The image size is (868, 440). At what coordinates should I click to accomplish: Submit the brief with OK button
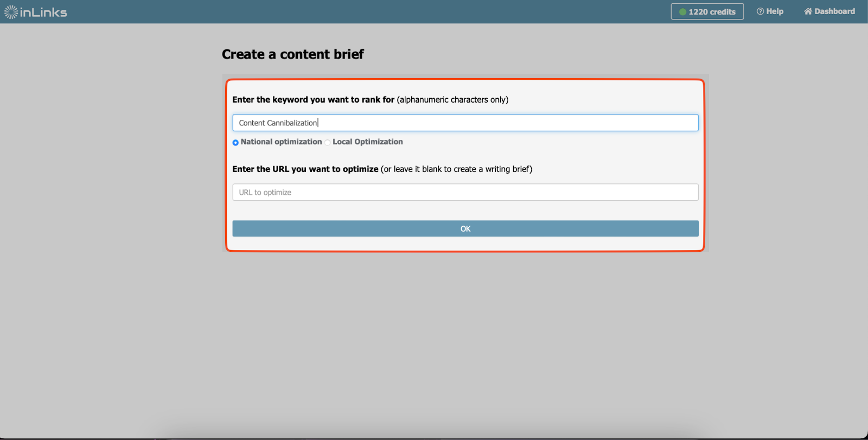pyautogui.click(x=465, y=228)
